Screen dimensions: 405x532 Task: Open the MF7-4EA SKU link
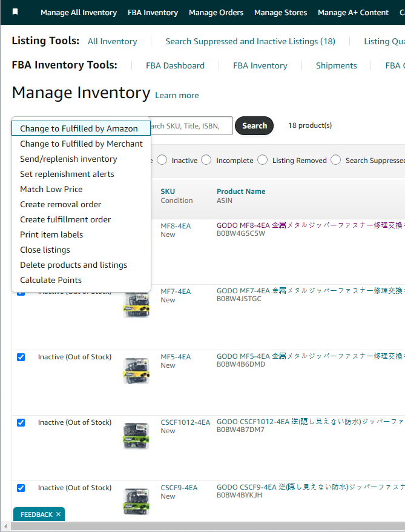point(176,291)
